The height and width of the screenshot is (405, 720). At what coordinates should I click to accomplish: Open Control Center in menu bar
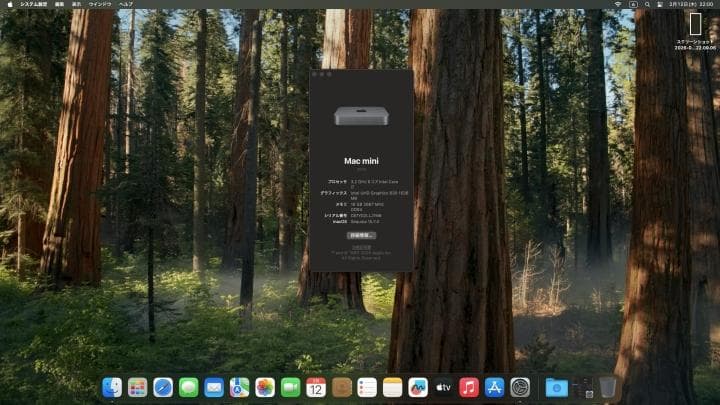[x=660, y=4]
